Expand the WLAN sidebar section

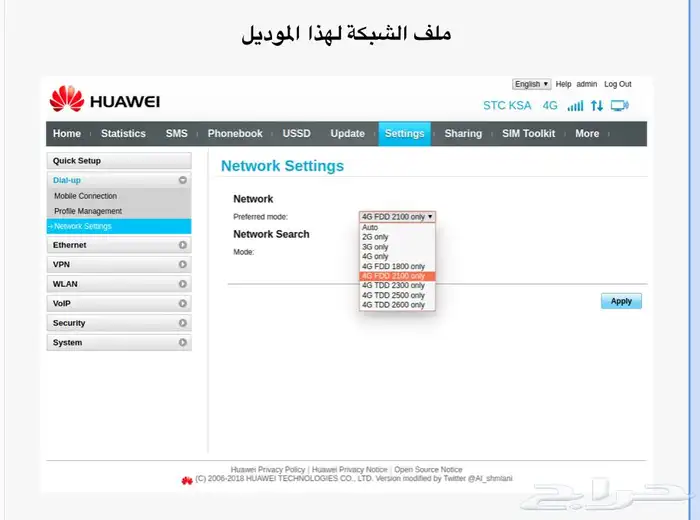coord(119,284)
